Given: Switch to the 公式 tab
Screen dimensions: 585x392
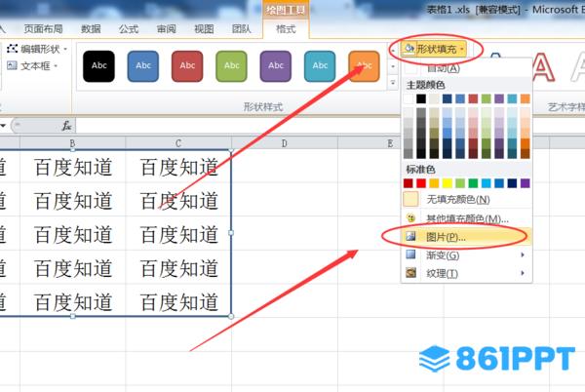Looking at the screenshot, I should pos(129,28).
